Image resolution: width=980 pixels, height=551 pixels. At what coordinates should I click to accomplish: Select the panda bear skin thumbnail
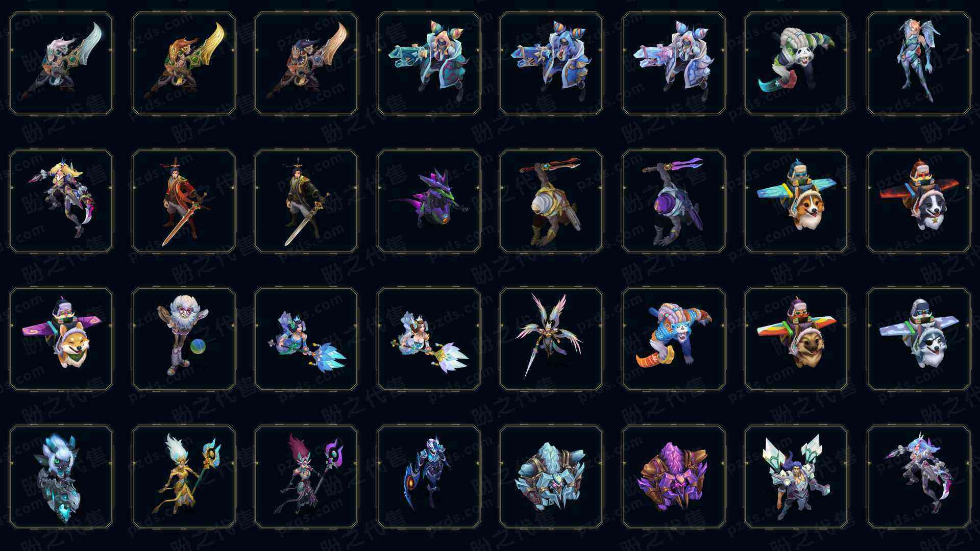click(x=796, y=63)
